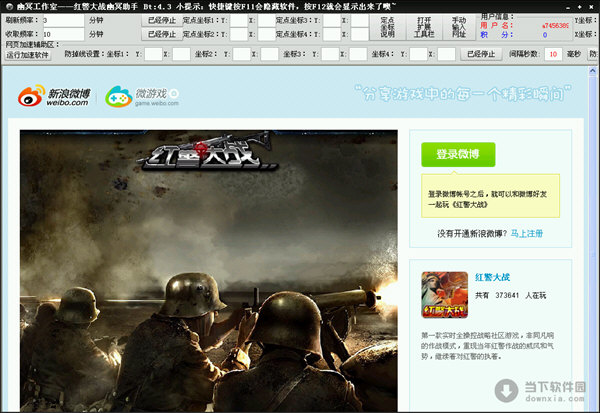Click the 打开扩展工具栏 button
The image size is (600, 413).
[424, 27]
